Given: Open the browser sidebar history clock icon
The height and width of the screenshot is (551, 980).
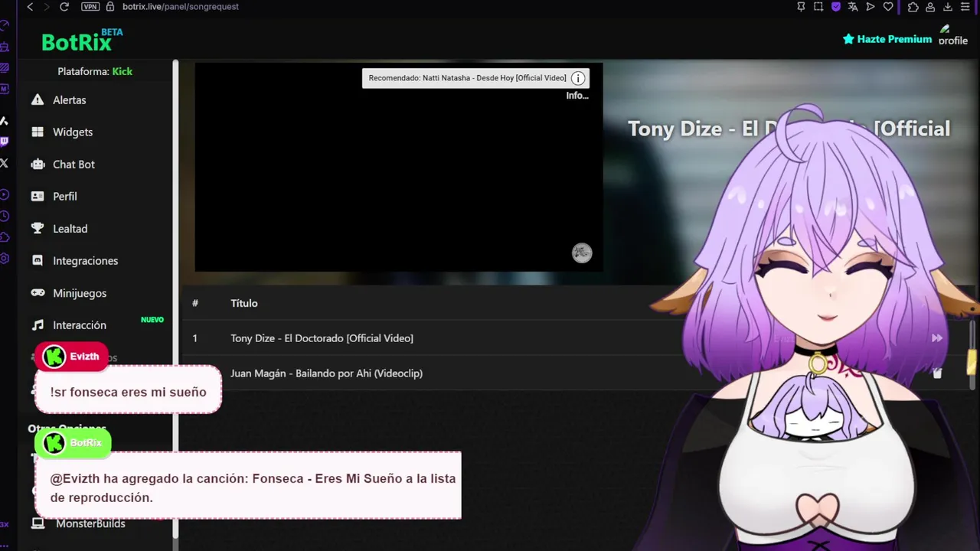Looking at the screenshot, I should point(5,217).
